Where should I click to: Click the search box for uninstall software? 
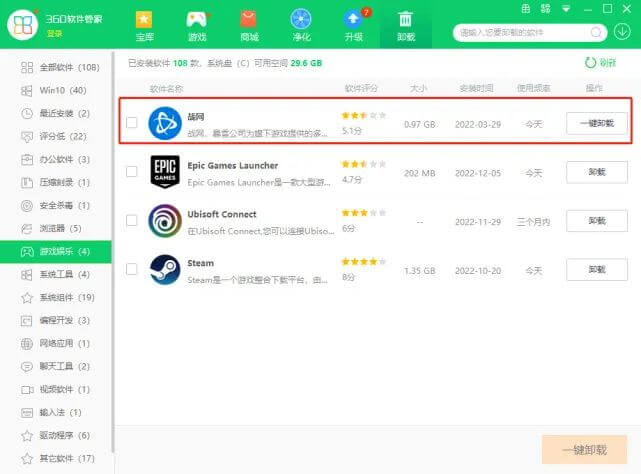click(x=529, y=32)
